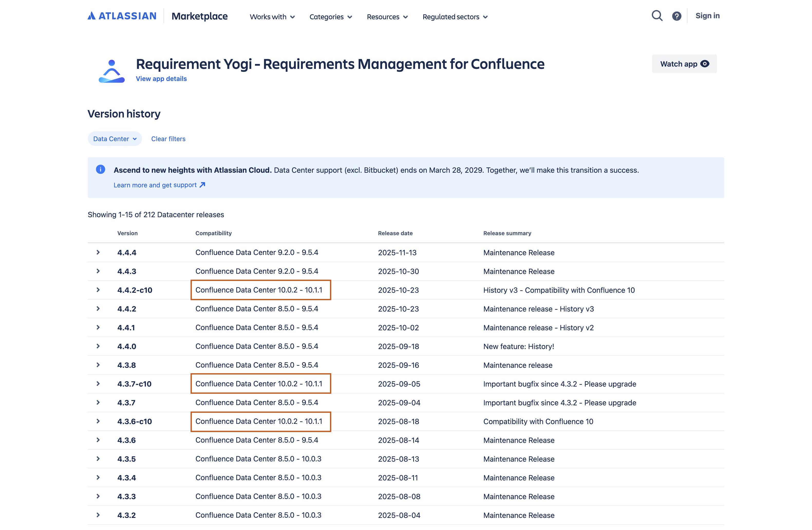Click the Requirement Yogi app logo

pyautogui.click(x=111, y=71)
